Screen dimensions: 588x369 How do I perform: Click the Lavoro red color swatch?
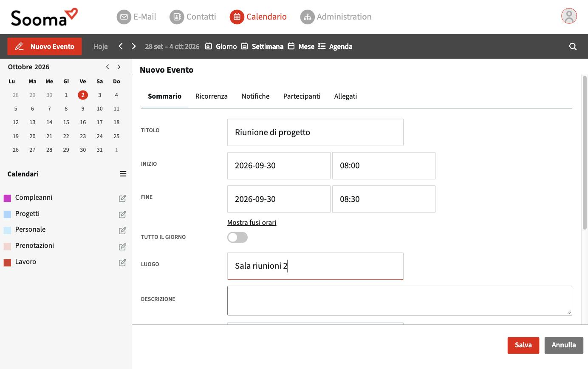click(7, 262)
